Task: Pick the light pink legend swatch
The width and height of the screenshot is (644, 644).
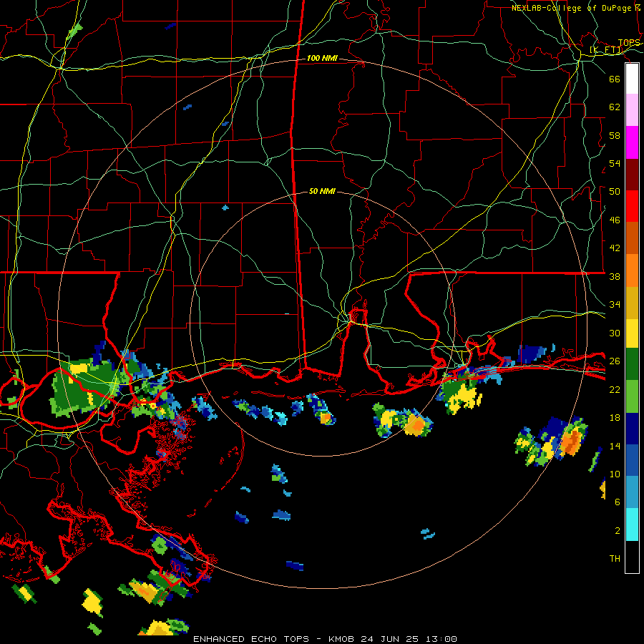Action: pos(632,109)
